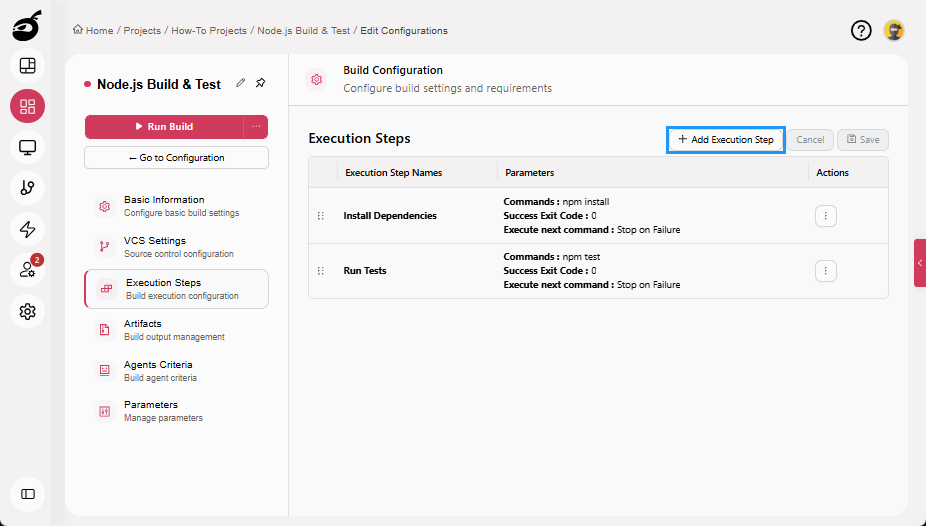
Task: Click the pencil edit name icon
Action: coord(240,83)
